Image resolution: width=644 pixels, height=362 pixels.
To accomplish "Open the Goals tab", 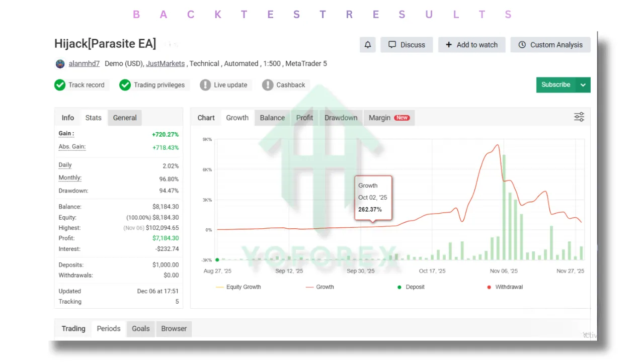I will [141, 329].
